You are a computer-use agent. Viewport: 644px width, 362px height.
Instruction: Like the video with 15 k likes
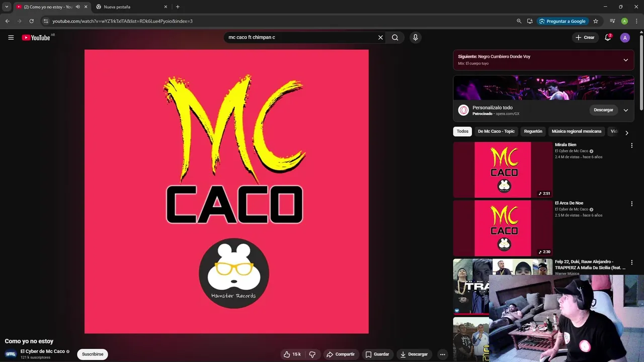[292, 354]
